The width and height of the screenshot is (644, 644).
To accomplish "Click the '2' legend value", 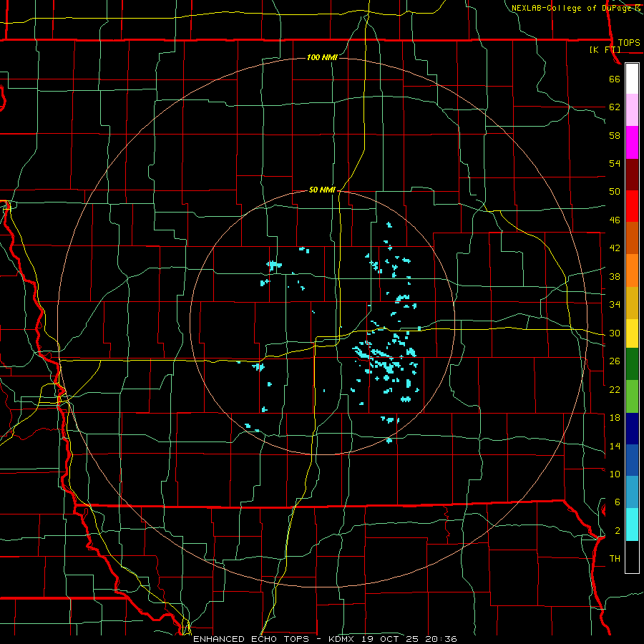I will [618, 531].
